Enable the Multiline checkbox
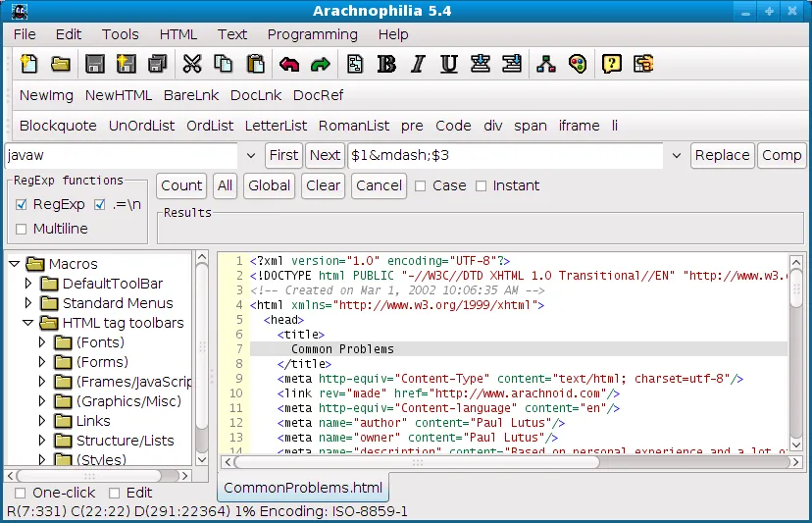Image resolution: width=812 pixels, height=523 pixels. 23,229
